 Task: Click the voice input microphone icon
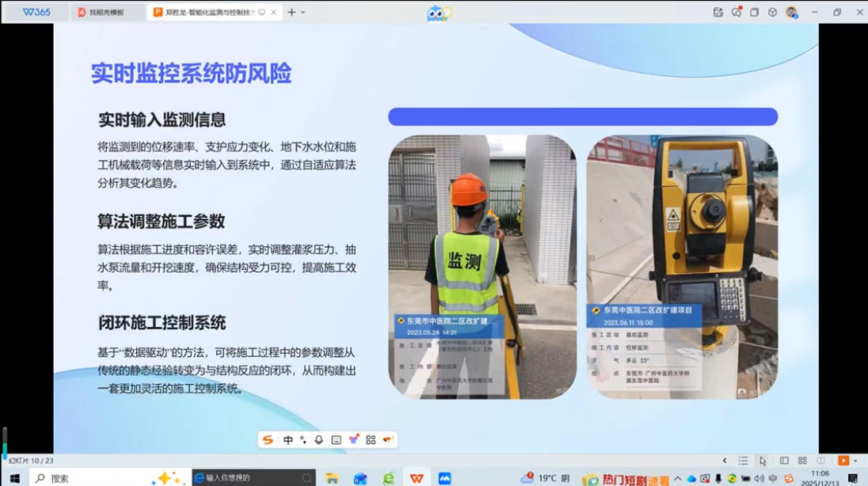(x=318, y=440)
